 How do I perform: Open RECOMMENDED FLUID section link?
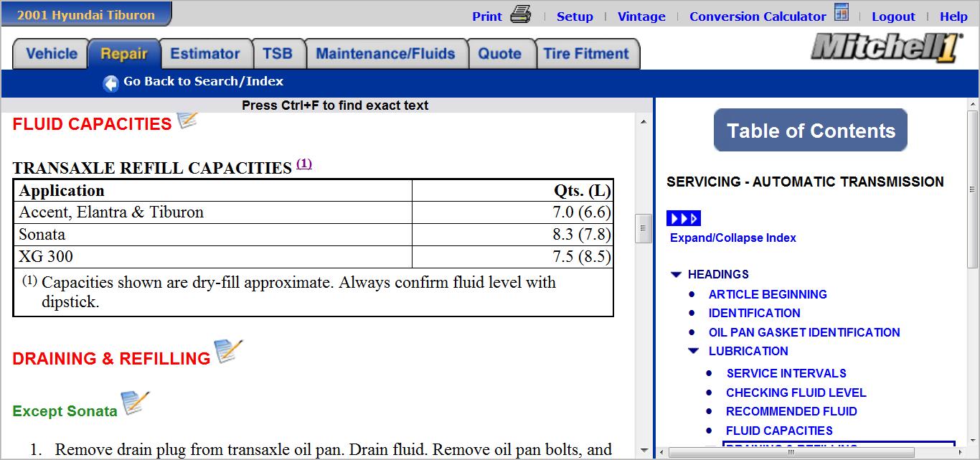pos(791,411)
